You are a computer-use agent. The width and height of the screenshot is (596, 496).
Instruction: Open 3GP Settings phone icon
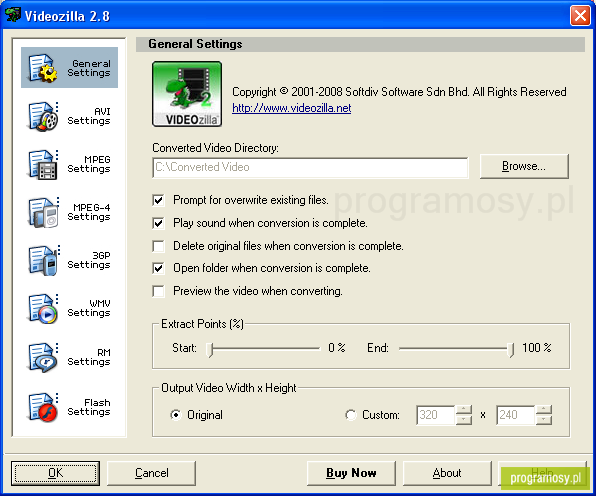43,260
